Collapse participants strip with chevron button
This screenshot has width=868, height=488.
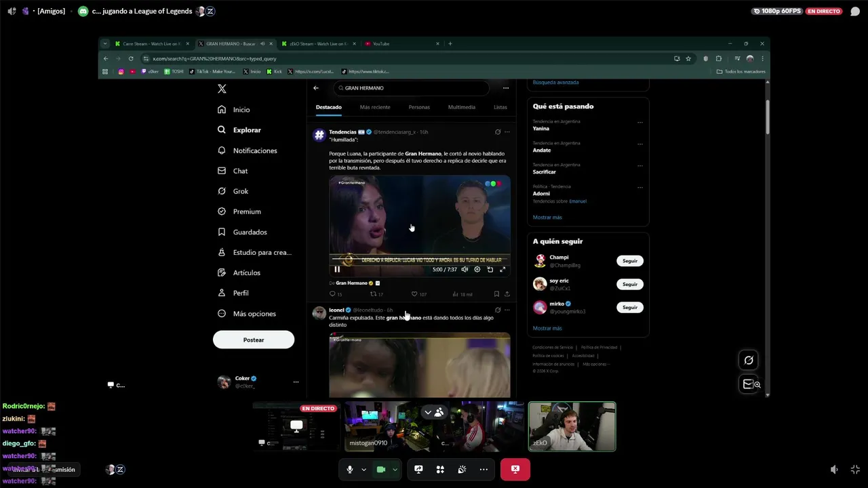(428, 412)
